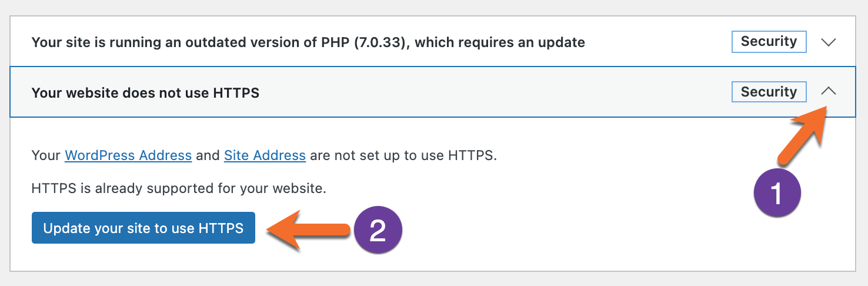Click the 'are not set up to use HTTPS' text
The height and width of the screenshot is (286, 868).
(403, 156)
